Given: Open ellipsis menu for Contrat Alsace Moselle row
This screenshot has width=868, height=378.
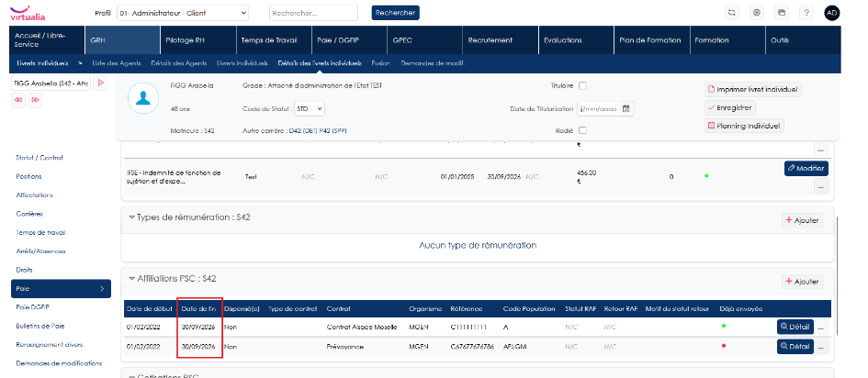Looking at the screenshot, I should coord(820,328).
